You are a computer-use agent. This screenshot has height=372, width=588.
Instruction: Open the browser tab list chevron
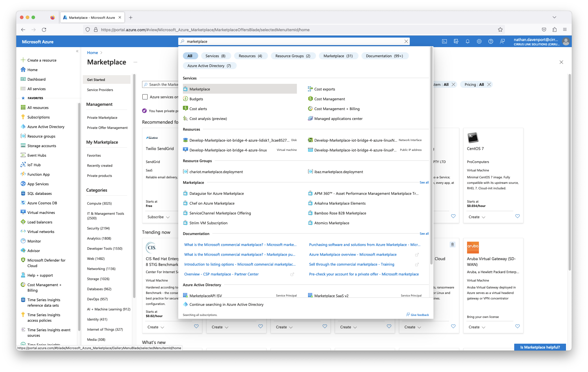pos(554,17)
